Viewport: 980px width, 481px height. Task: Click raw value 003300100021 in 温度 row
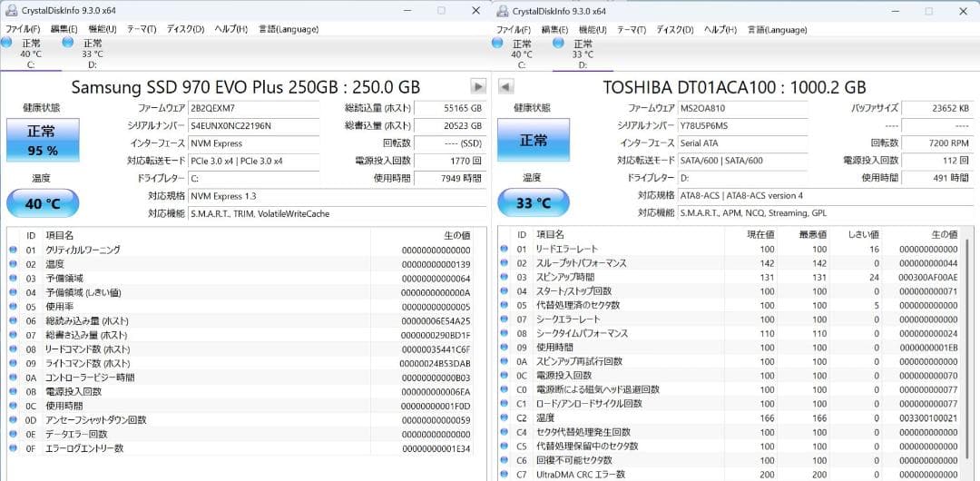[x=927, y=417]
